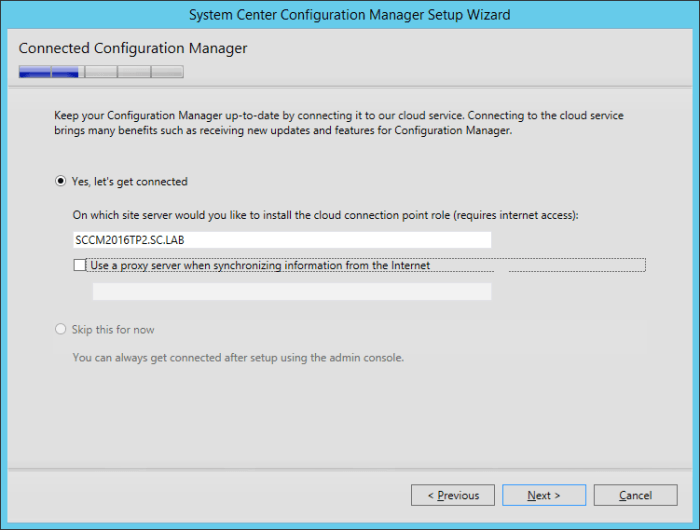Click the System Center Configuration Manager Setup Wizard title

(x=350, y=15)
